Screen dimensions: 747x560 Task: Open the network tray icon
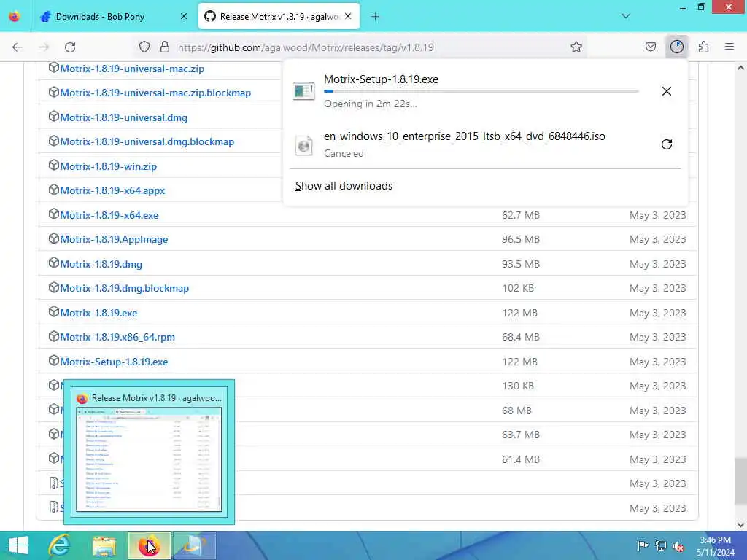tap(661, 545)
